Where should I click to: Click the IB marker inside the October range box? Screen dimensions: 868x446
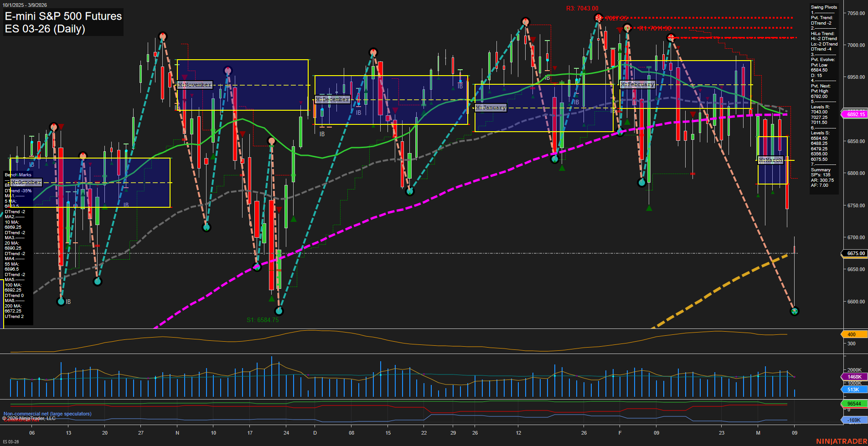[31, 164]
